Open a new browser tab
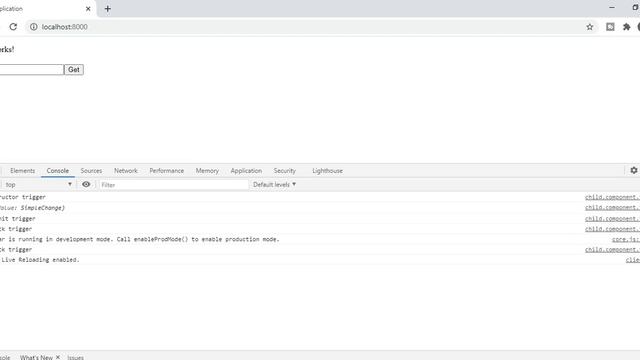This screenshot has width=640, height=360. pyautogui.click(x=108, y=9)
